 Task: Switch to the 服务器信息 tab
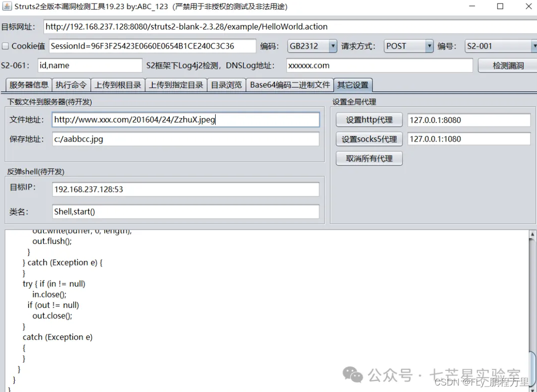coord(29,85)
